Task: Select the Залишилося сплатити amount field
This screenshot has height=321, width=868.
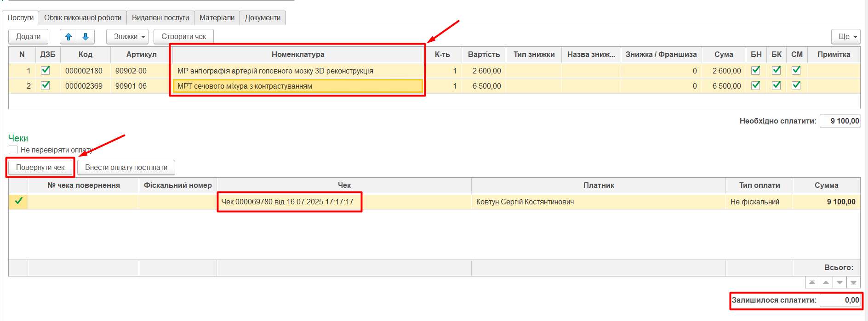Action: pyautogui.click(x=839, y=300)
